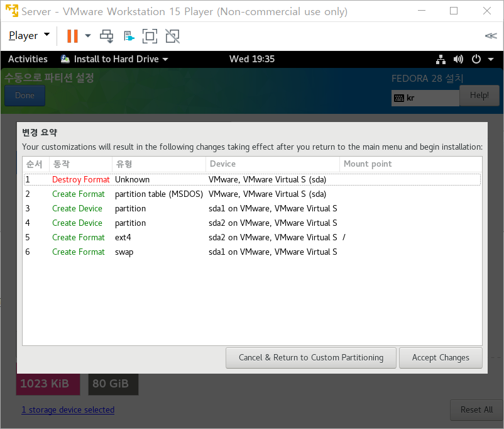Select row 3 Create Device sda1
The height and width of the screenshot is (429, 504).
(x=253, y=209)
